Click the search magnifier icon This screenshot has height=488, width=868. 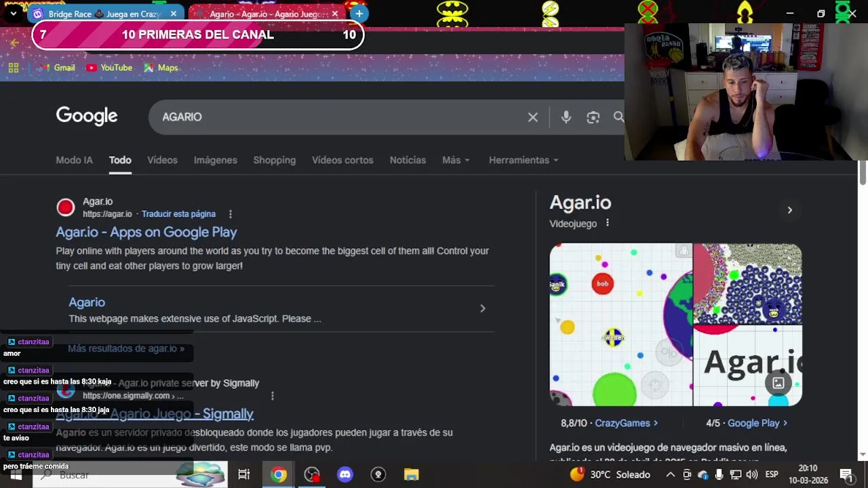[x=618, y=117]
